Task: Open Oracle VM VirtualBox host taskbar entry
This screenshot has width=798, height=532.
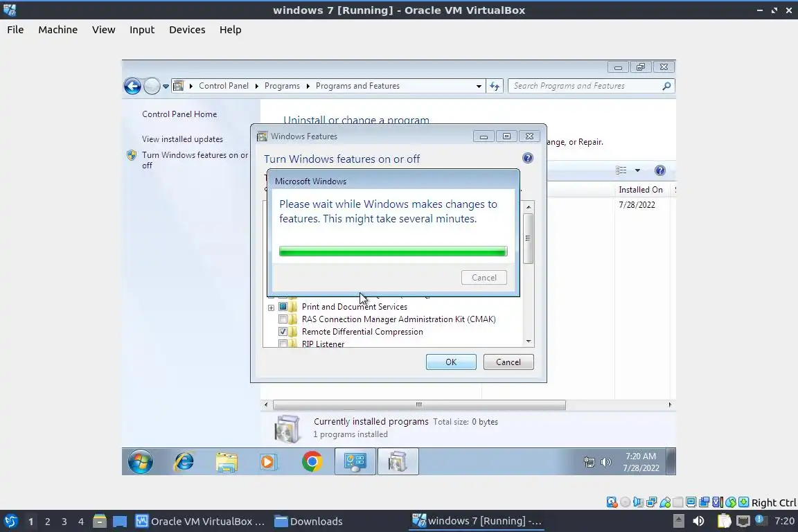Action: 200,522
